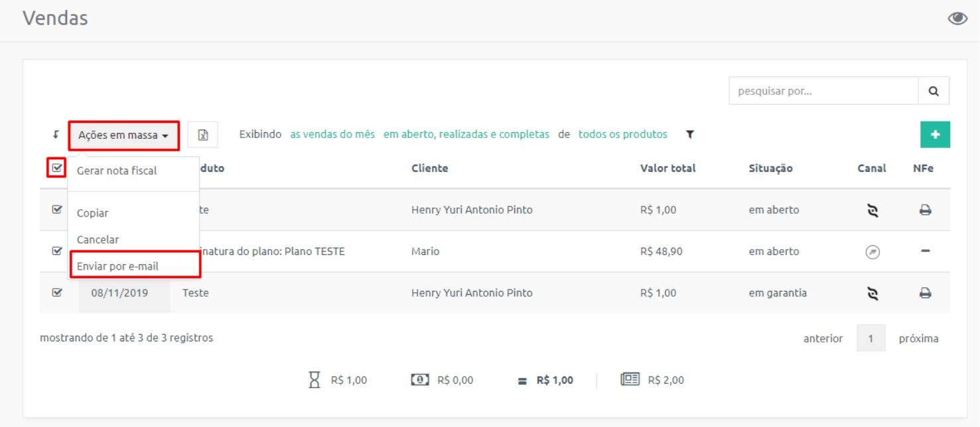Open the Ações em massa dropdown

tap(123, 135)
